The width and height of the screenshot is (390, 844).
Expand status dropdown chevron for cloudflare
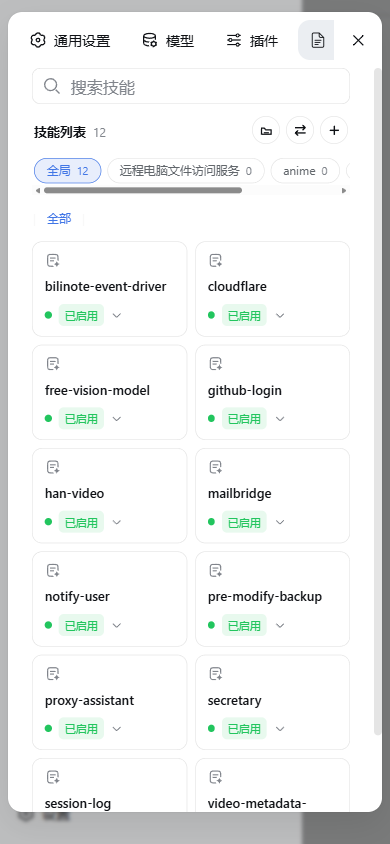click(280, 315)
